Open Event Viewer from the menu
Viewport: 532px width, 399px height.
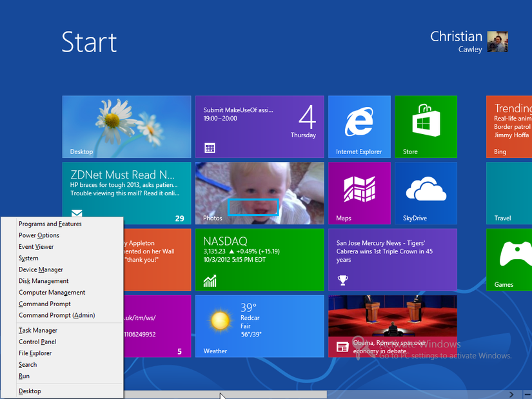[36, 247]
